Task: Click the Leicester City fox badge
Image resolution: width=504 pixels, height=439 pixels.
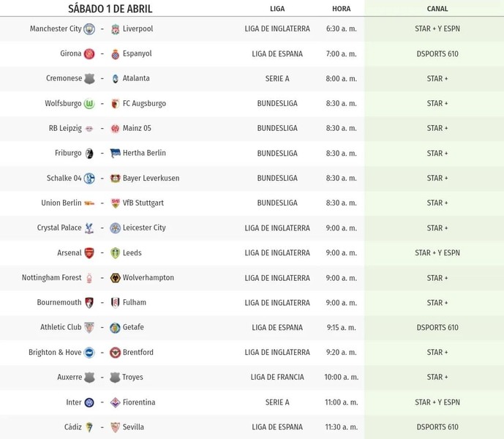Action: point(115,228)
